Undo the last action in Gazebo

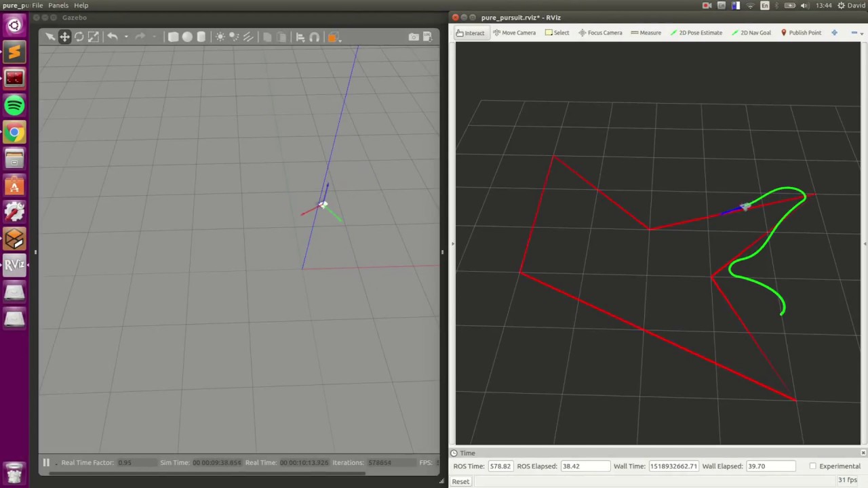(113, 37)
